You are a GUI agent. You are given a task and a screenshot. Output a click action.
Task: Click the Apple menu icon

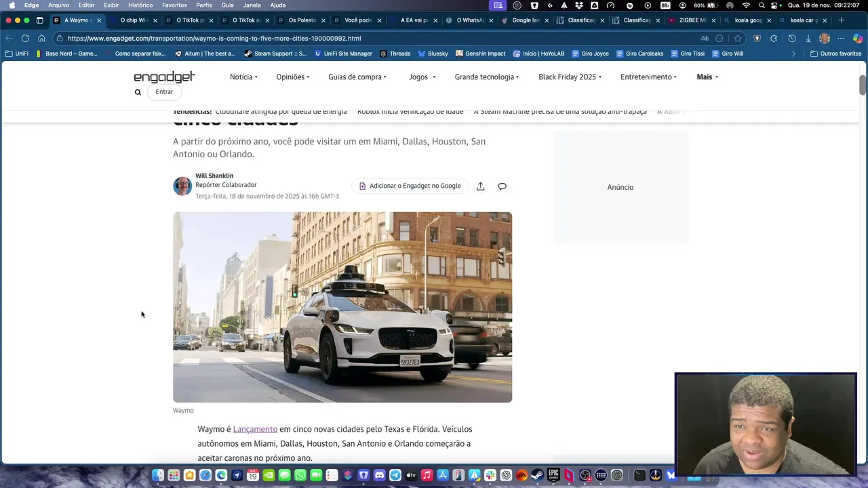tap(12, 5)
